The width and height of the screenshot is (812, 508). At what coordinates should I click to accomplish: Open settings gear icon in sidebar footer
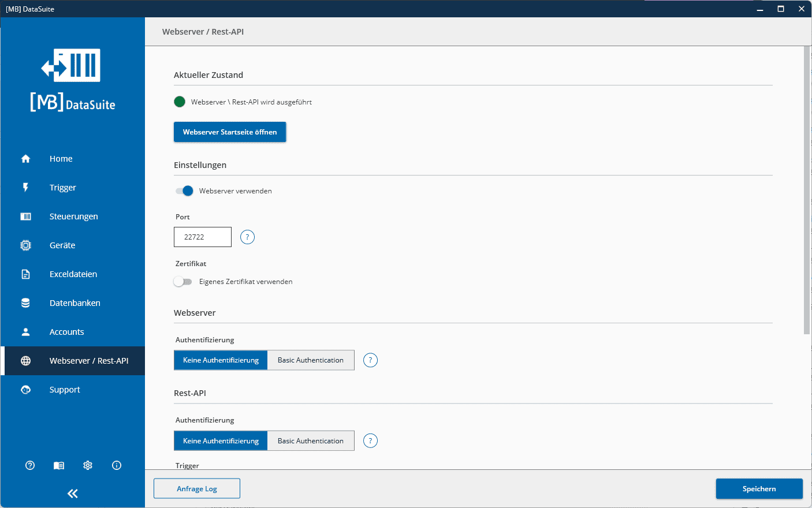(88, 465)
